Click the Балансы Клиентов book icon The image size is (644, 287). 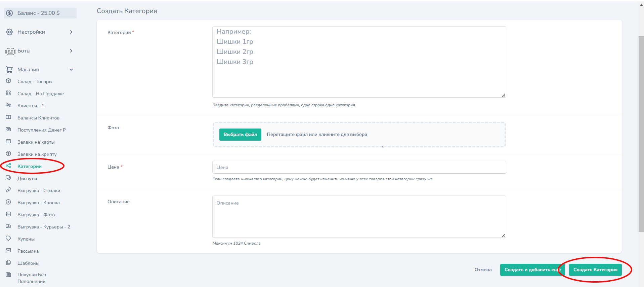tap(8, 117)
